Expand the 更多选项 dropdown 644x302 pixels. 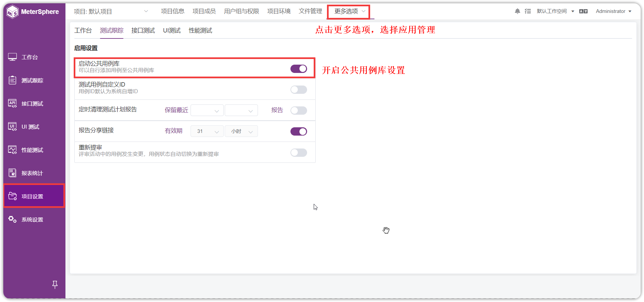(350, 11)
